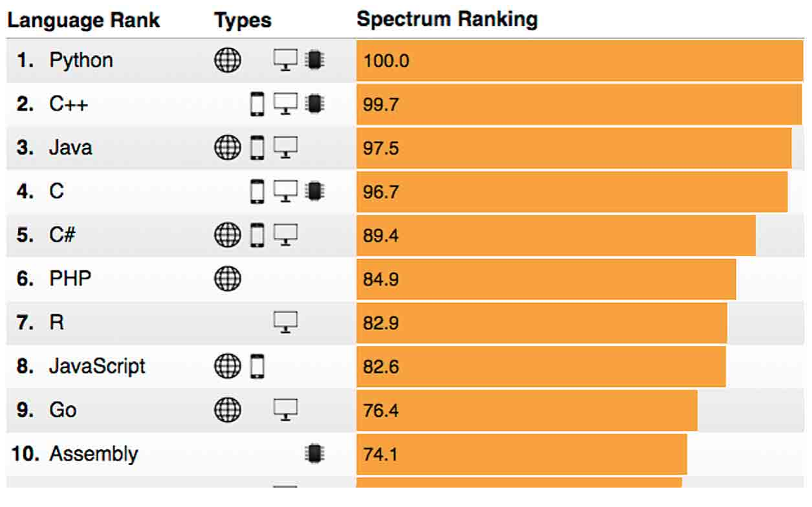Select the Python language name
Screen dimensions: 812x507
[81, 60]
